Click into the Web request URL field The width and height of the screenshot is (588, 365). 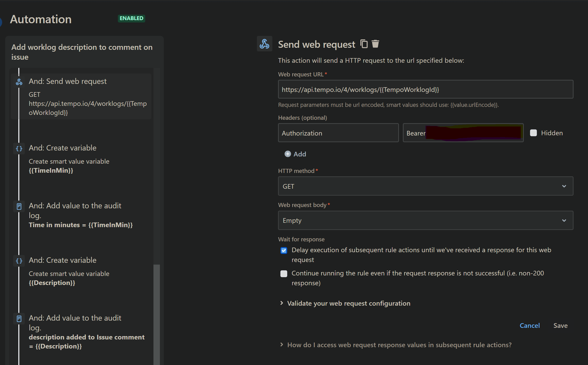pos(426,89)
